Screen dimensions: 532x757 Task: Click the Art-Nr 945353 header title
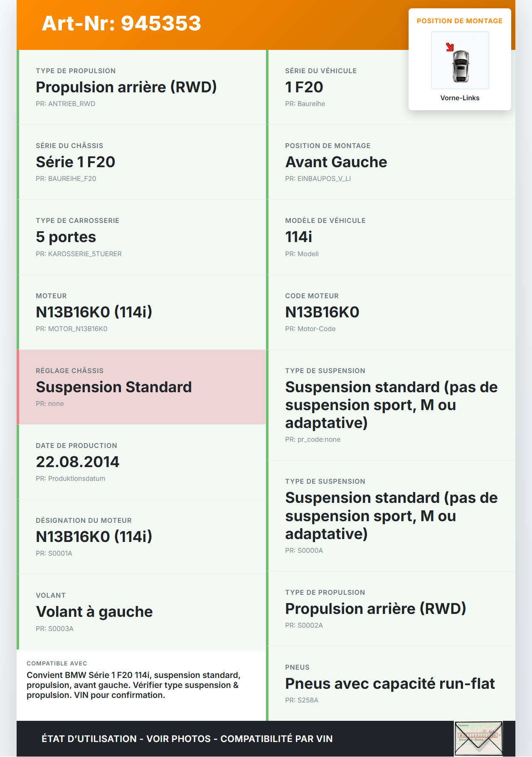click(x=121, y=23)
